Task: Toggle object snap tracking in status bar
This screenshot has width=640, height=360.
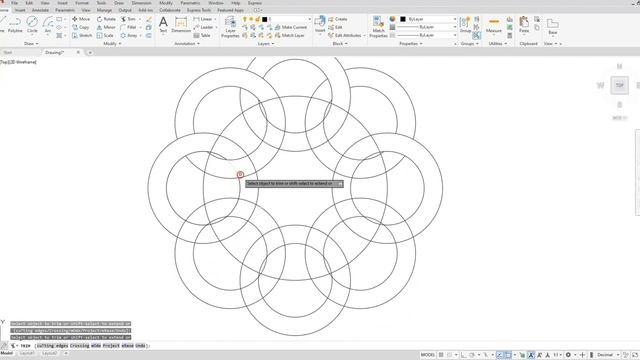Action: [x=500, y=355]
